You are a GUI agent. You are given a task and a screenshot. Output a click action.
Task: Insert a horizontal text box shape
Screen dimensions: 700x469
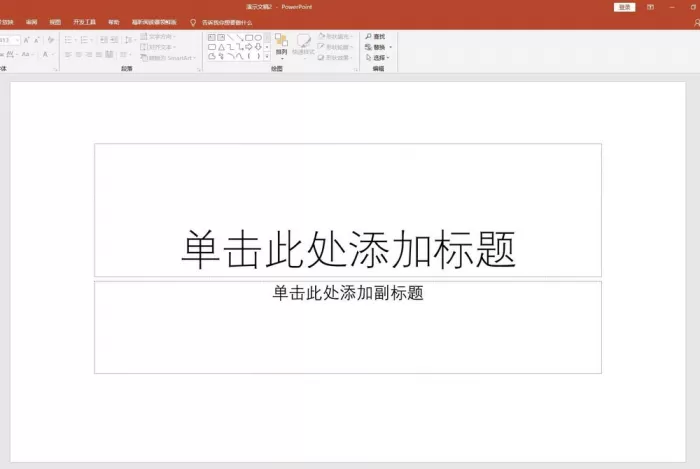[x=212, y=37]
